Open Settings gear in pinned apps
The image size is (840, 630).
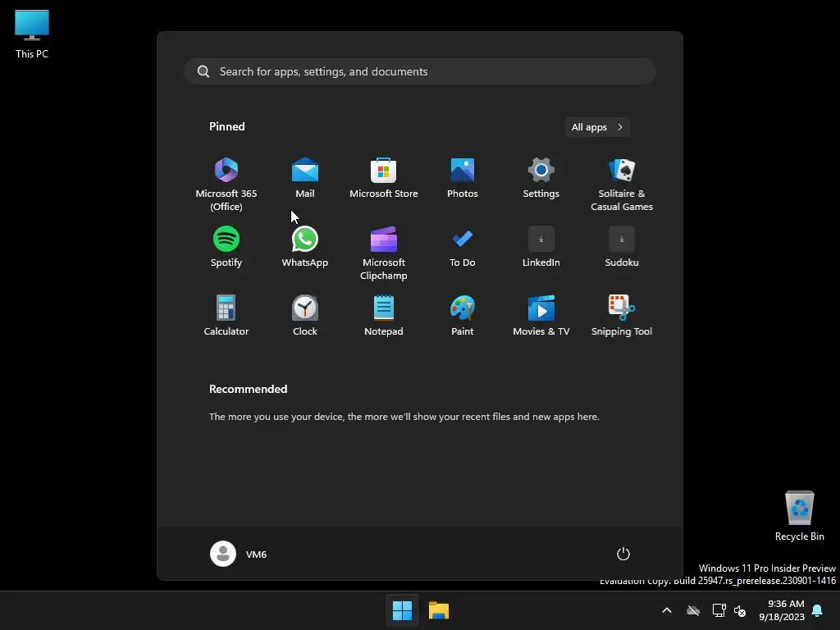(541, 178)
